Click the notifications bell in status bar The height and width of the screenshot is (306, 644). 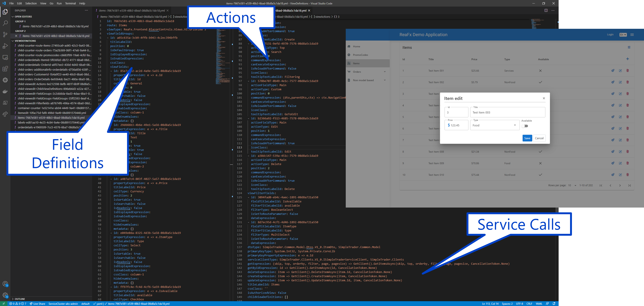click(x=554, y=304)
